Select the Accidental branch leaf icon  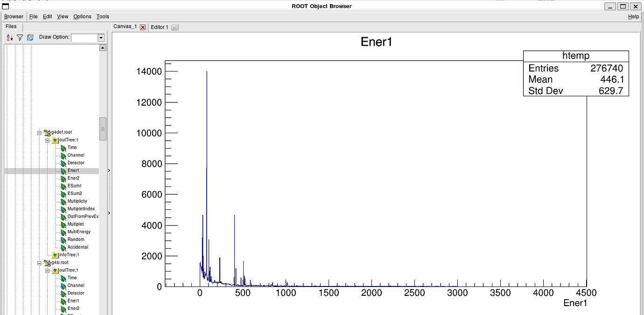63,247
